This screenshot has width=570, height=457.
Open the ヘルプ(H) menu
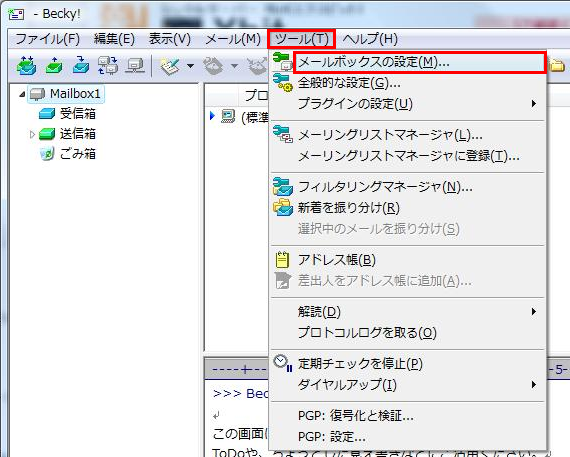point(370,39)
